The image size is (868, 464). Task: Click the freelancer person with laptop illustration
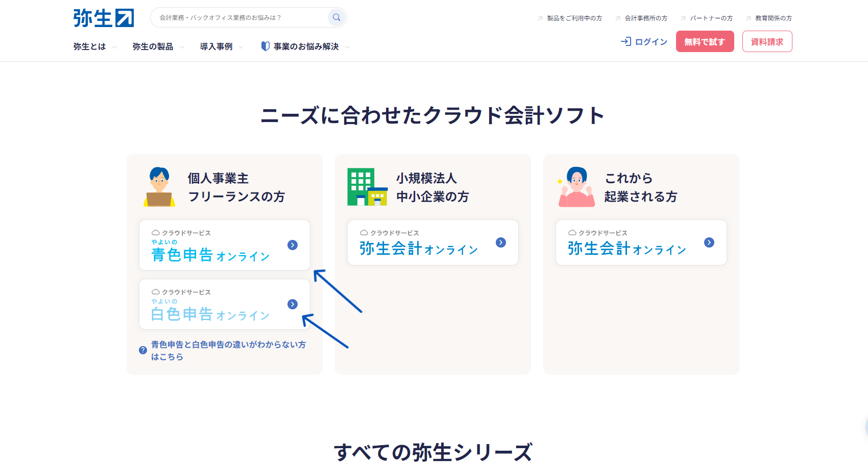(159, 187)
